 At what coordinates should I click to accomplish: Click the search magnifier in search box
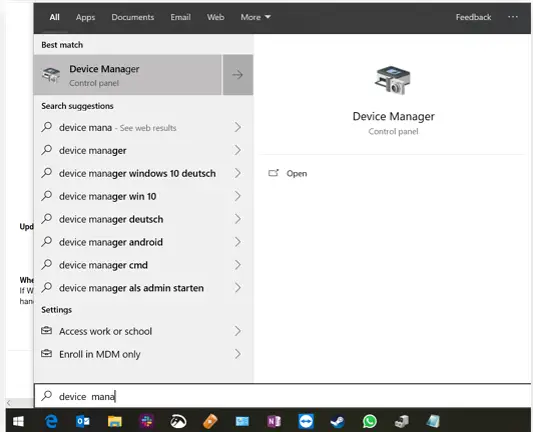47,396
